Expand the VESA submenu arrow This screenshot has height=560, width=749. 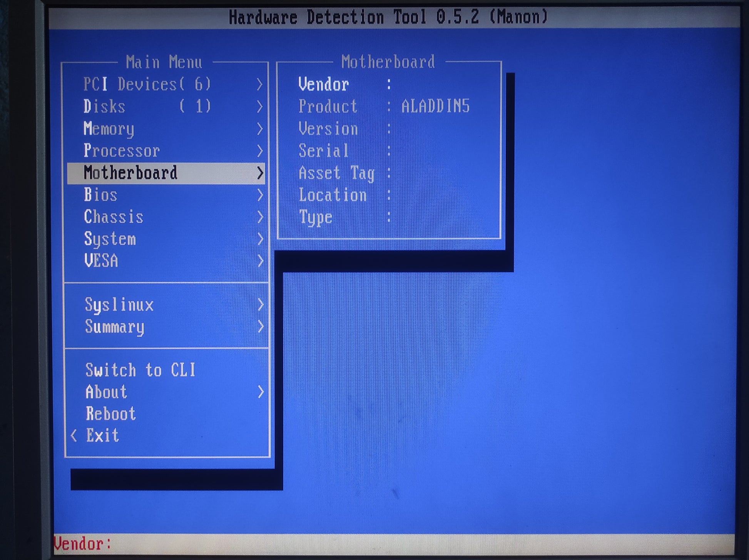point(260,261)
